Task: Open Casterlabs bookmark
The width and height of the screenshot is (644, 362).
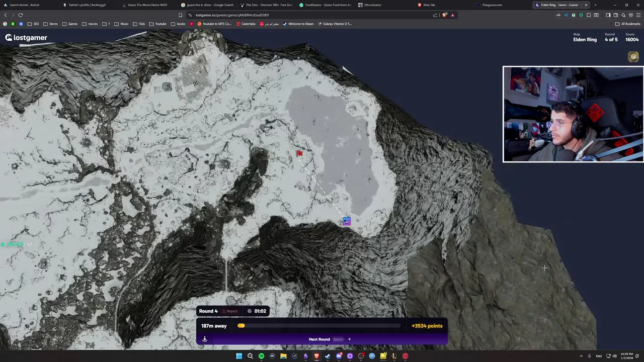Action: click(x=246, y=24)
